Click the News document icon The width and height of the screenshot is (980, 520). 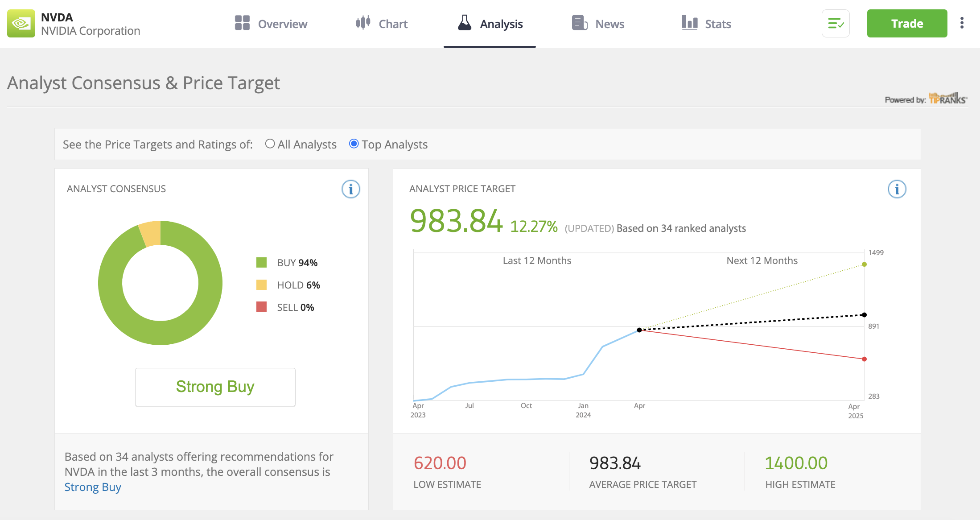tap(580, 22)
